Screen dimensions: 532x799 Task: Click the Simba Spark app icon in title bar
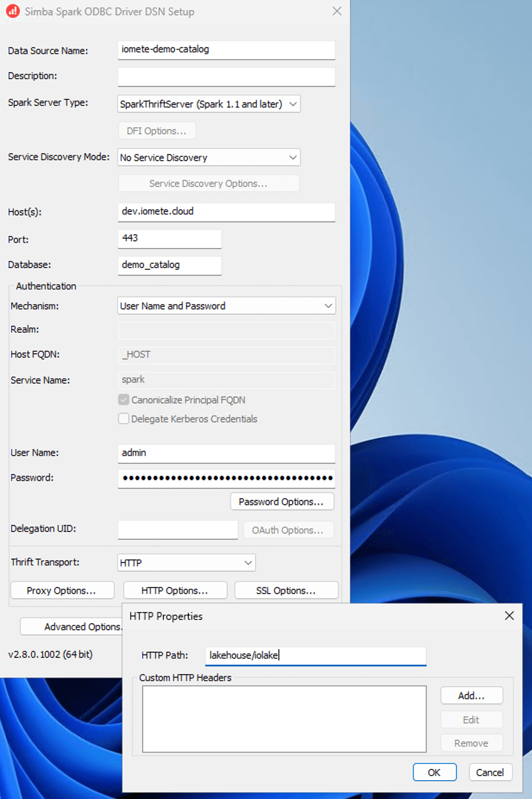pyautogui.click(x=13, y=11)
